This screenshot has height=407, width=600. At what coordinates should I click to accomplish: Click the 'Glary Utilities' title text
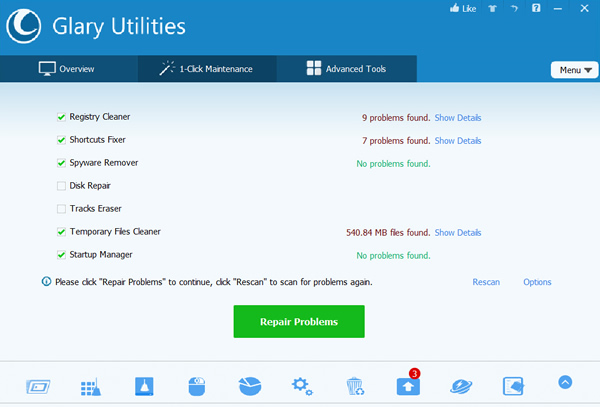click(119, 27)
